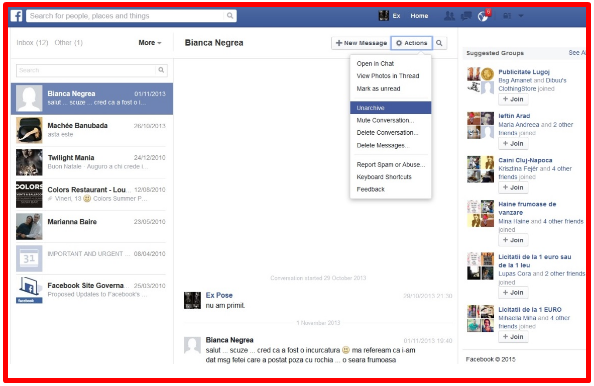Select Mute Conversation option
The height and width of the screenshot is (386, 594).
click(390, 120)
